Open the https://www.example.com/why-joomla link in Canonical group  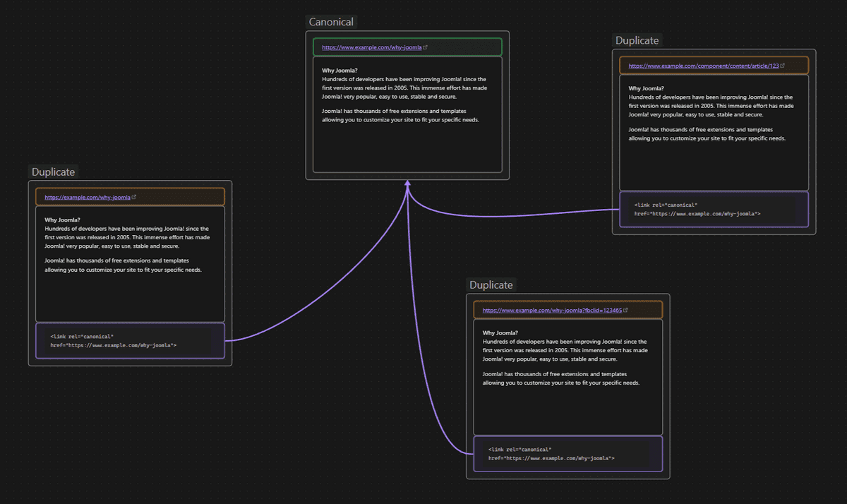(371, 48)
